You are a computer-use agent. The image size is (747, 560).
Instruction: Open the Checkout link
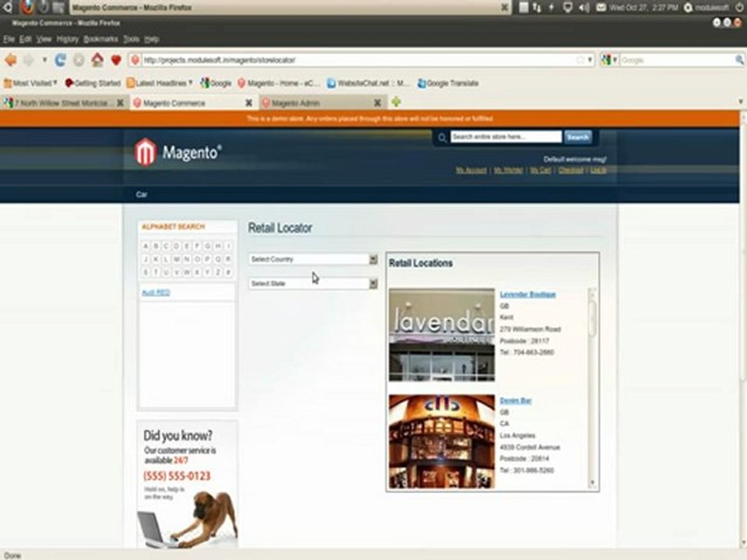570,170
